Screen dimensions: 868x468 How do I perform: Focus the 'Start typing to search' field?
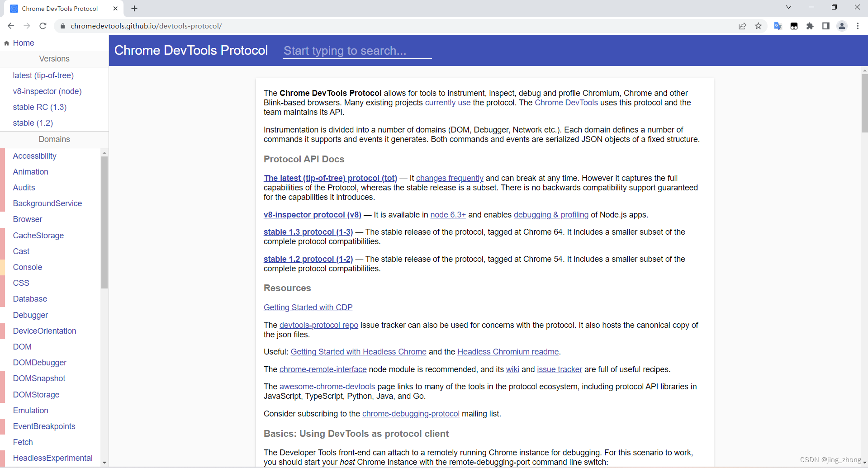point(357,51)
